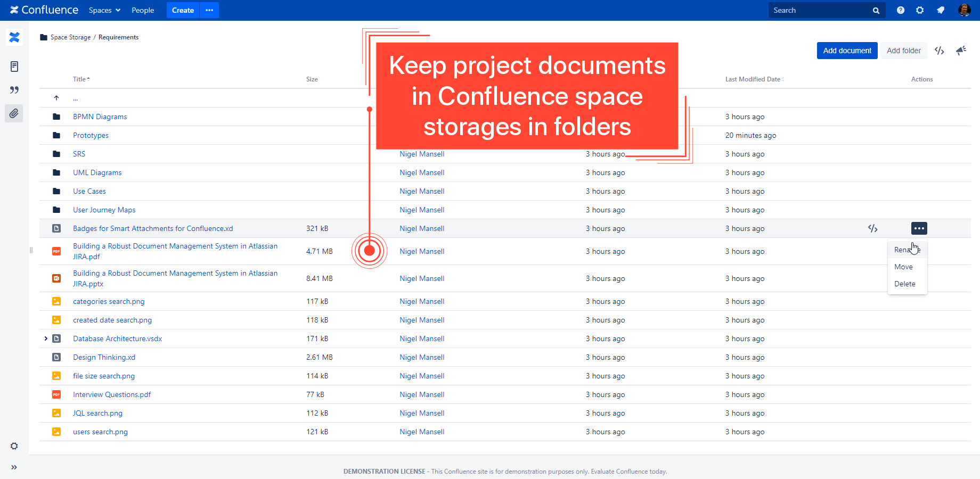This screenshot has width=980, height=479.
Task: Click the PDF icon of JIRA.pdf row
Action: tap(56, 251)
